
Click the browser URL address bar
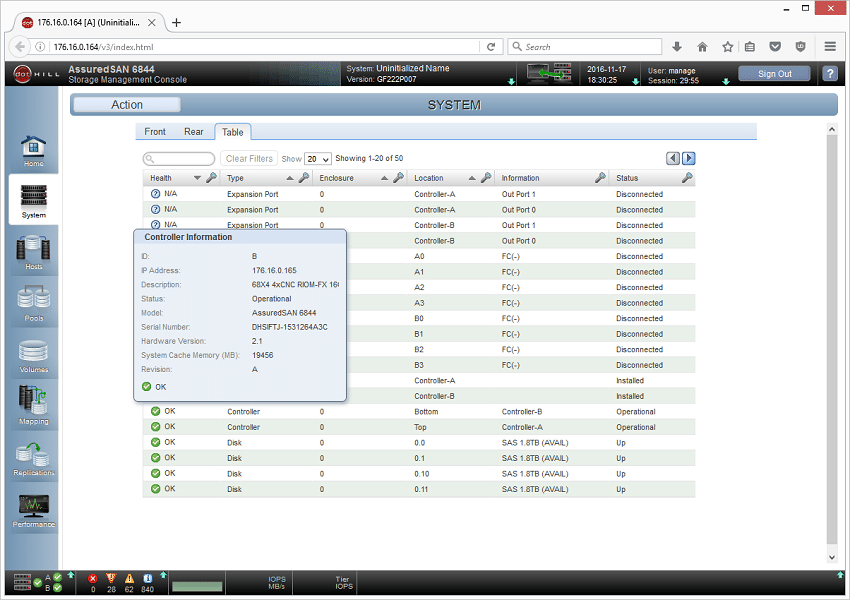coord(264,47)
